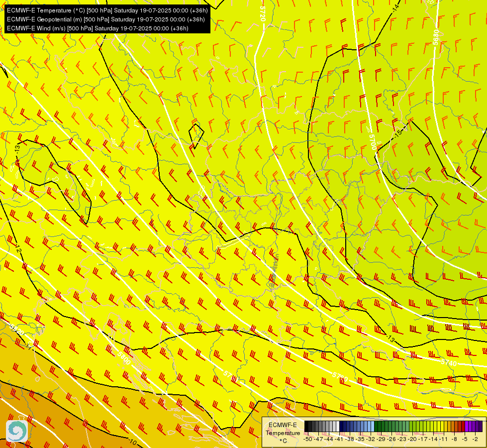This screenshot has height=448, width=487.
Task: Click the 5700 geopotential contour label
Action: 373,142
